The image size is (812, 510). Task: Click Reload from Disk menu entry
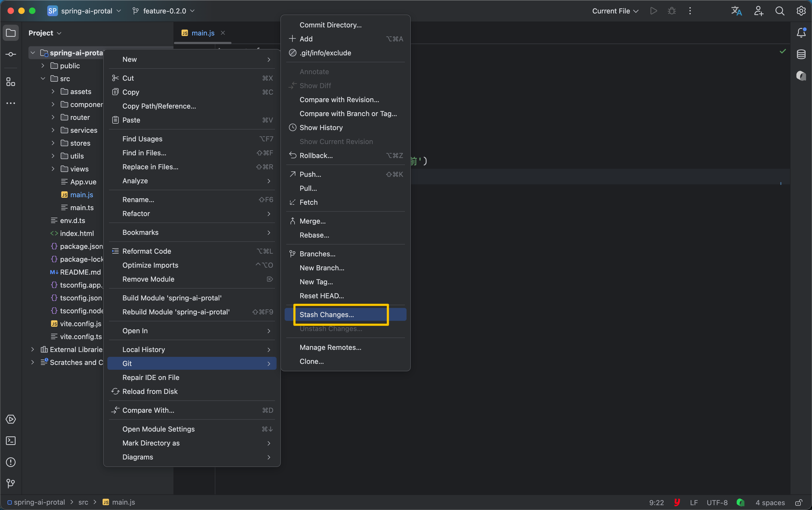coord(150,391)
